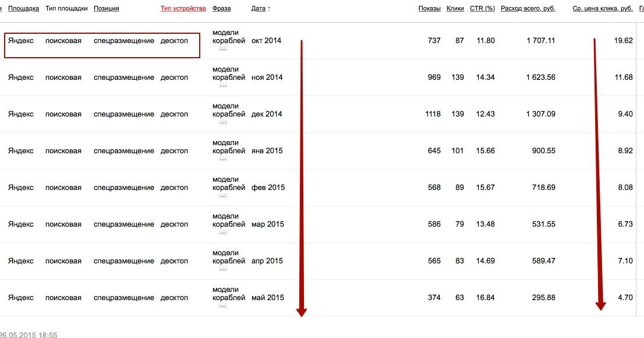Click the Позиция column header
The image size is (644, 338).
click(106, 9)
